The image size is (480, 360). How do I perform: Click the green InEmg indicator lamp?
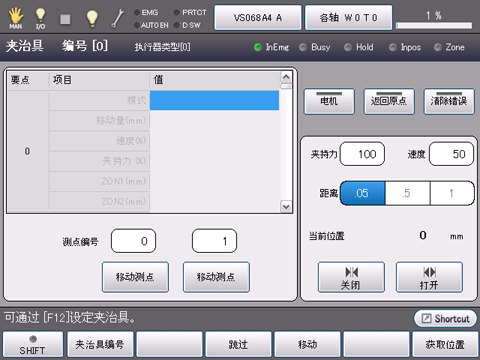(x=258, y=47)
